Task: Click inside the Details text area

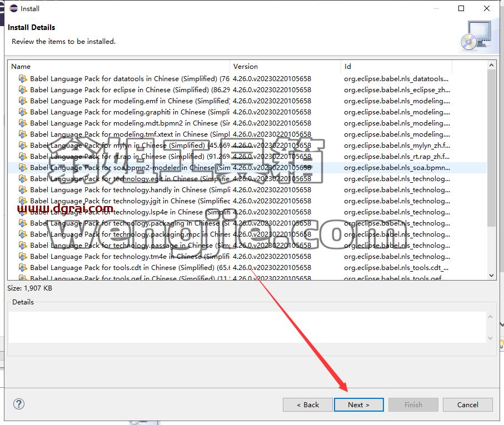Action: tap(247, 327)
